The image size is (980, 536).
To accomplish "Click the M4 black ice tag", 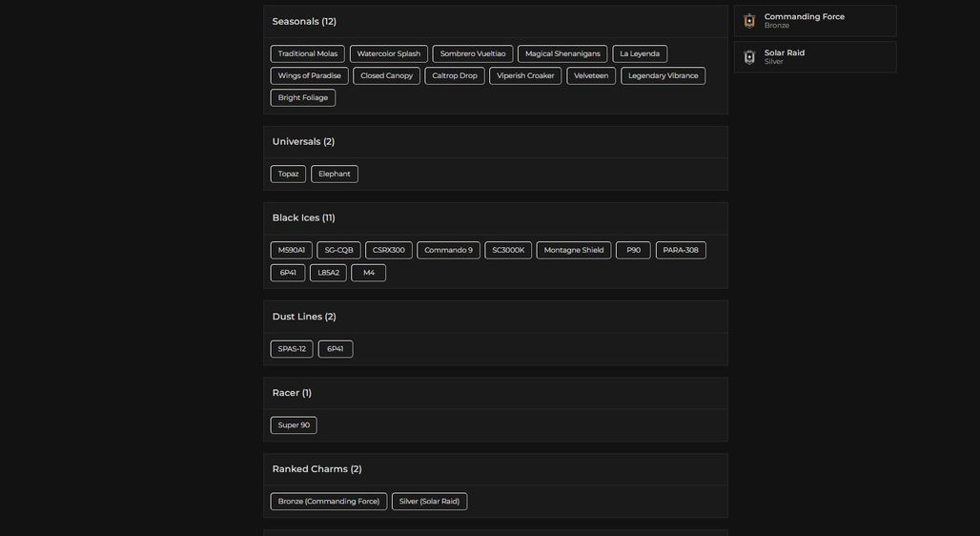I will tap(369, 273).
